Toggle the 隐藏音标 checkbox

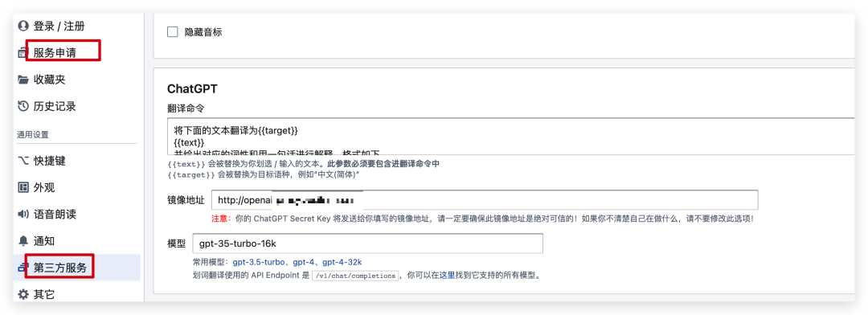click(x=173, y=32)
